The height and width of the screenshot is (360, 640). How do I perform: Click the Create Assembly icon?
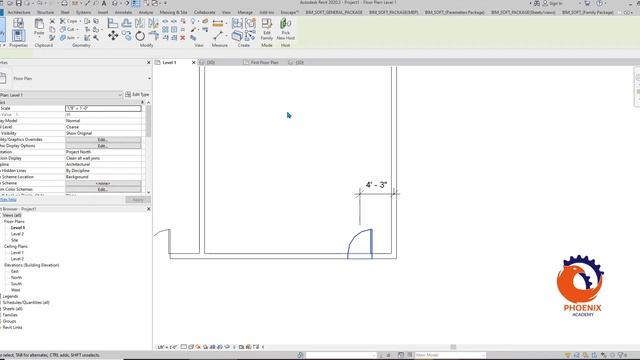[x=237, y=23]
